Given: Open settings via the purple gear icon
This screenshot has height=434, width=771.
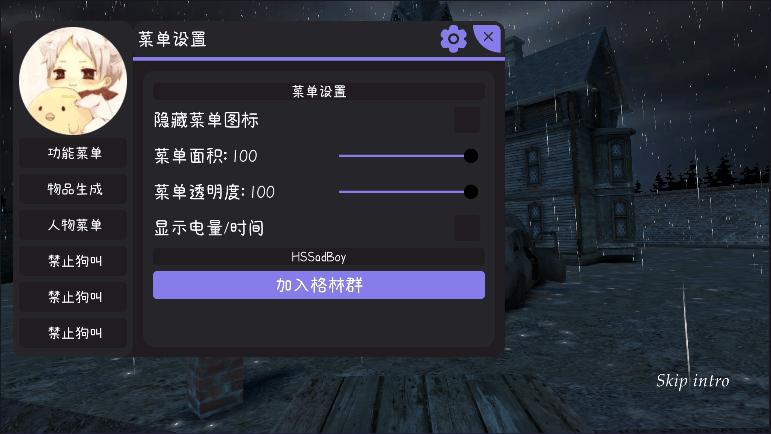Looking at the screenshot, I should point(453,39).
